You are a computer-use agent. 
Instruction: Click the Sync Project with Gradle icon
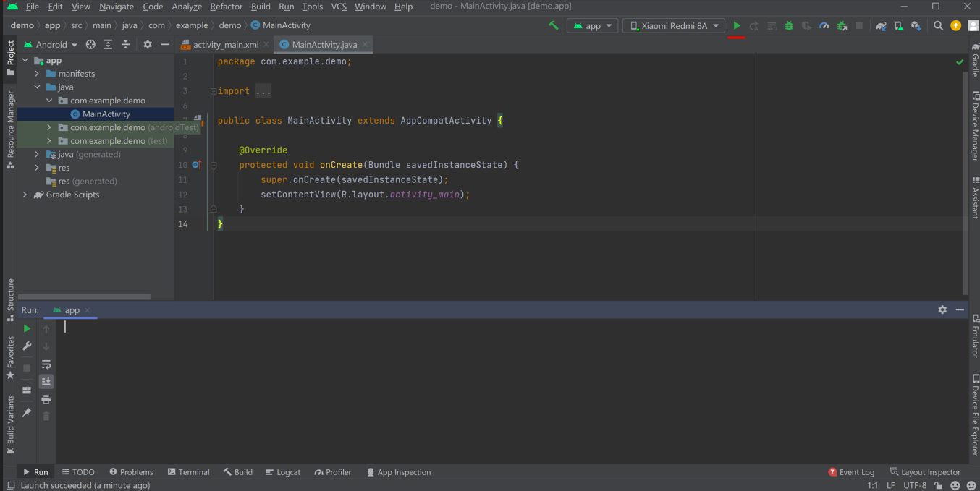coord(881,26)
